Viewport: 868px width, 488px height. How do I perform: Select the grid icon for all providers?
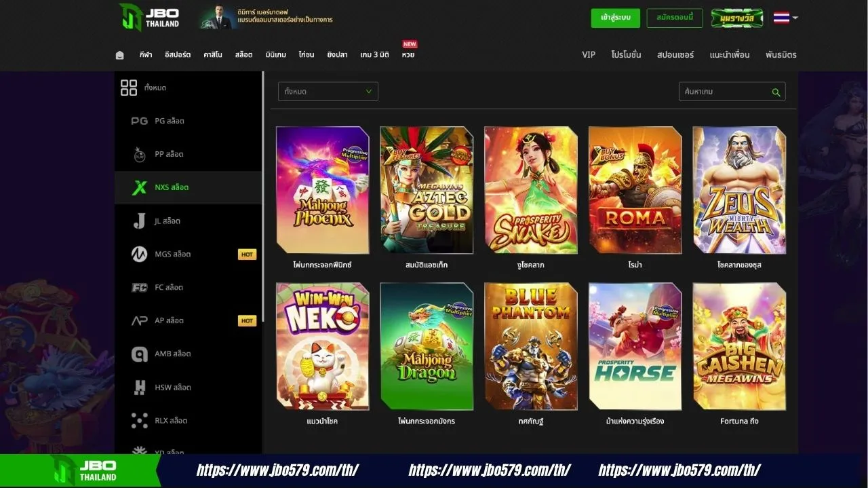pyautogui.click(x=129, y=88)
